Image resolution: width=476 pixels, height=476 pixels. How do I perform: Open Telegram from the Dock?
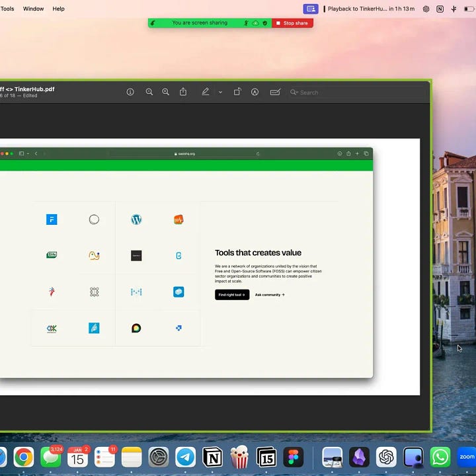pos(186,457)
